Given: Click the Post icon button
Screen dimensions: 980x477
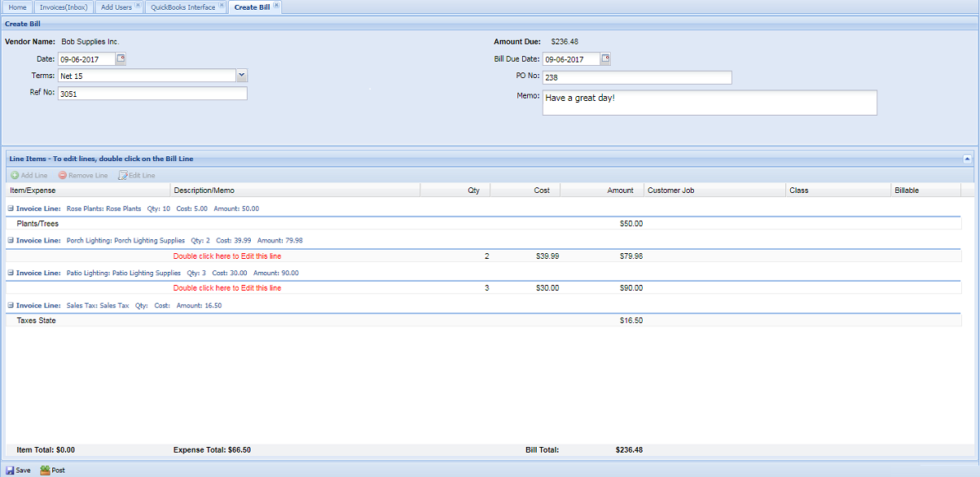Looking at the screenshot, I should pos(45,470).
